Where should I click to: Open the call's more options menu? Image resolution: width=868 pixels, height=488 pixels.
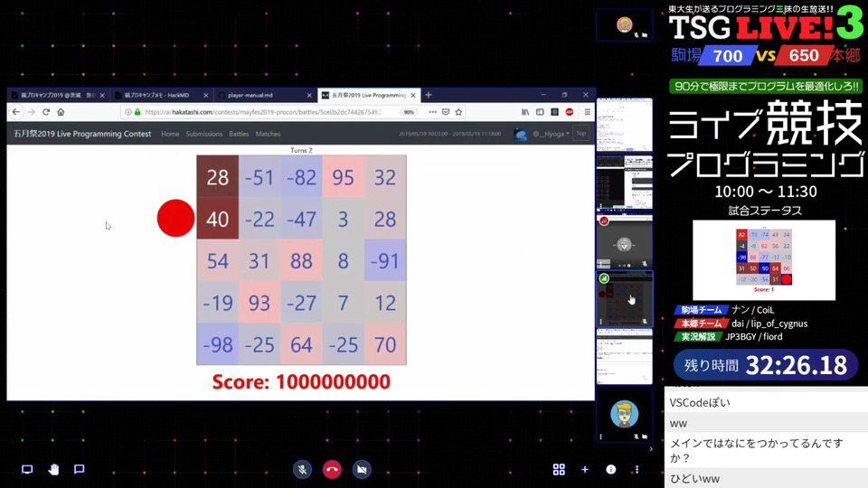637,469
